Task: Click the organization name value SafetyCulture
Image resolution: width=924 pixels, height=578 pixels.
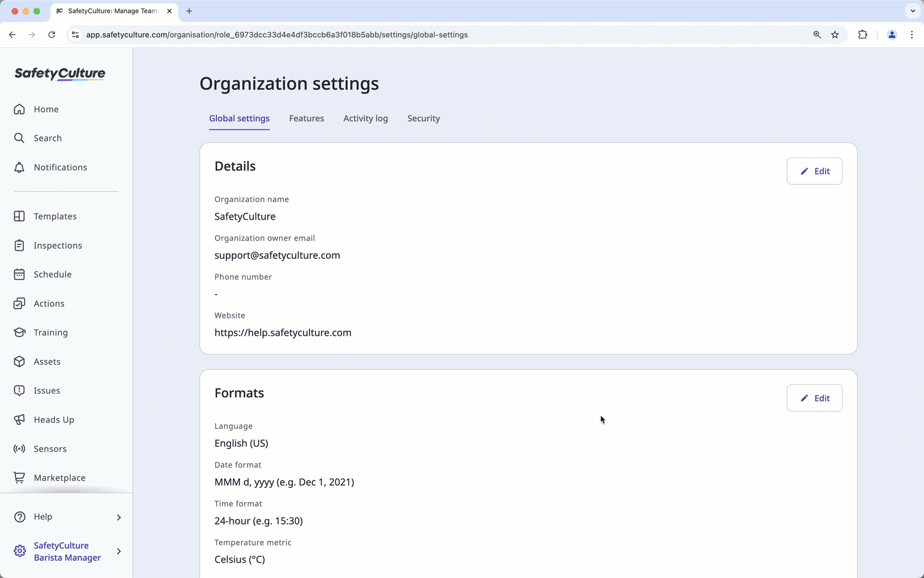Action: pyautogui.click(x=245, y=216)
